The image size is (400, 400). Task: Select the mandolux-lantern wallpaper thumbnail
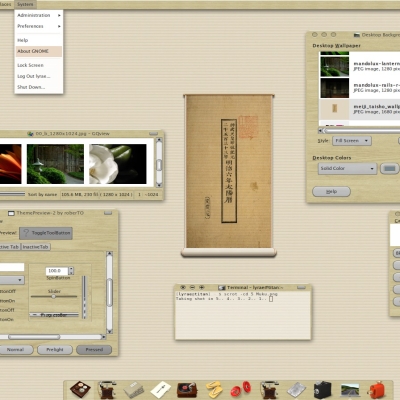334,66
